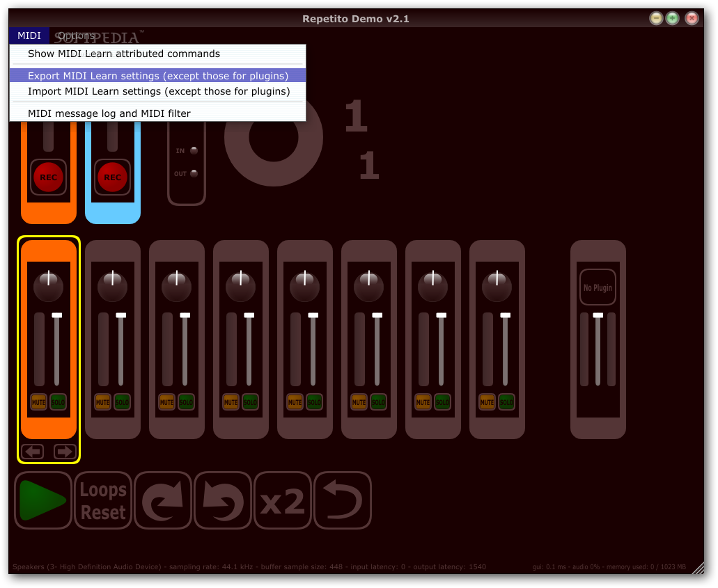Click the pan knob on third track
Viewport: 718px width, 588px height.
177,286
